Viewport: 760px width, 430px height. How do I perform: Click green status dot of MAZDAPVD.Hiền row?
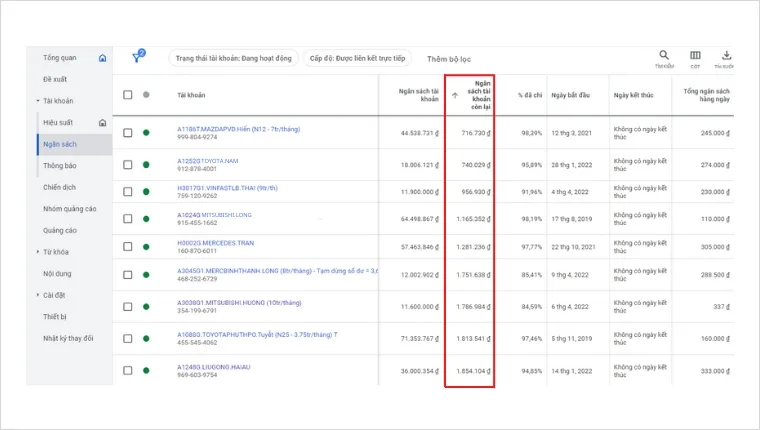[146, 132]
